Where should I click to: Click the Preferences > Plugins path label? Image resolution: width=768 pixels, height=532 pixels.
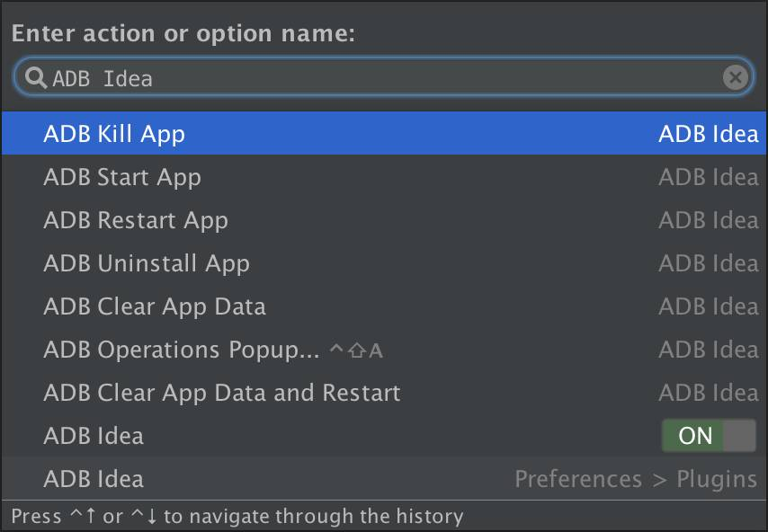[x=636, y=479]
